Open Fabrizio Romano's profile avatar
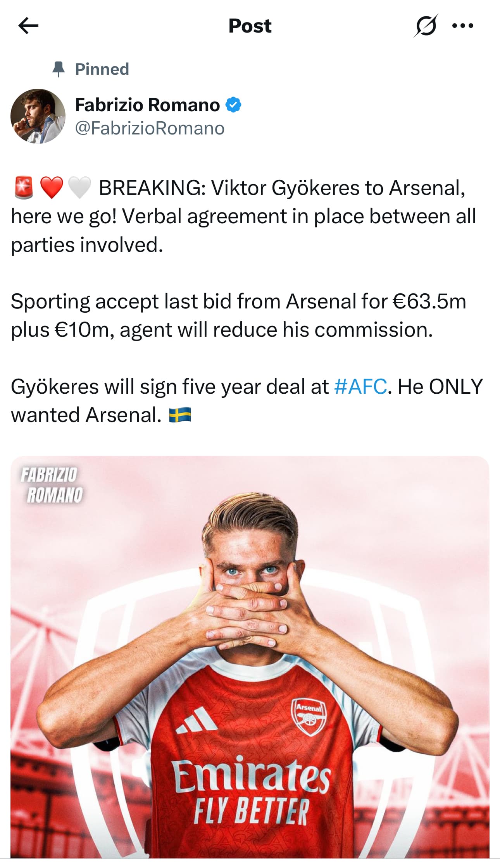 38,116
